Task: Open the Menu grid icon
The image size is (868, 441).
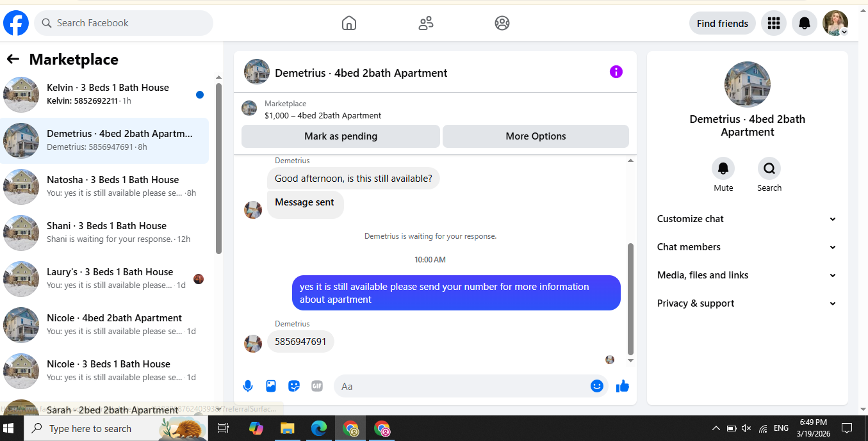Action: pyautogui.click(x=774, y=23)
